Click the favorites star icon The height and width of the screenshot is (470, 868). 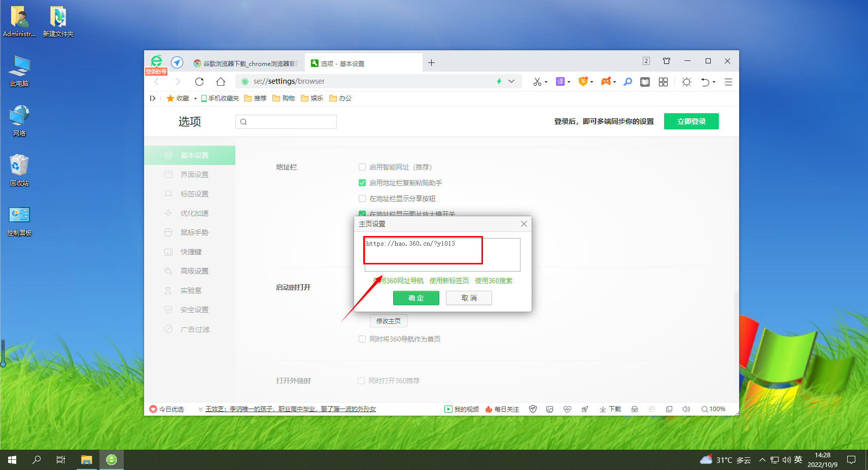[x=170, y=98]
